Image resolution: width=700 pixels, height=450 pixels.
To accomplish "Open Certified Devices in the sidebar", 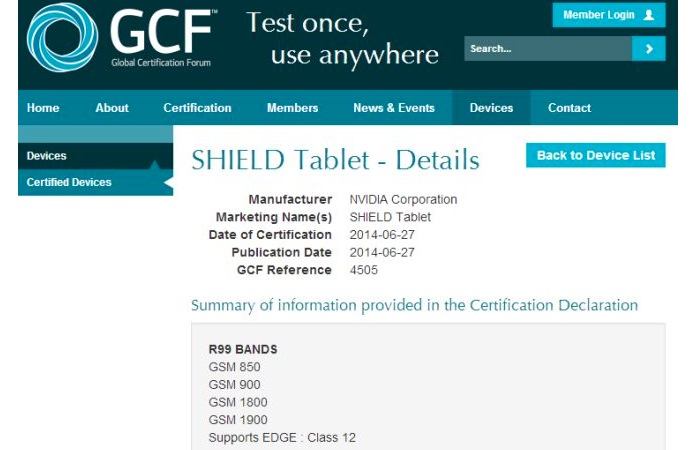I will pyautogui.click(x=69, y=182).
